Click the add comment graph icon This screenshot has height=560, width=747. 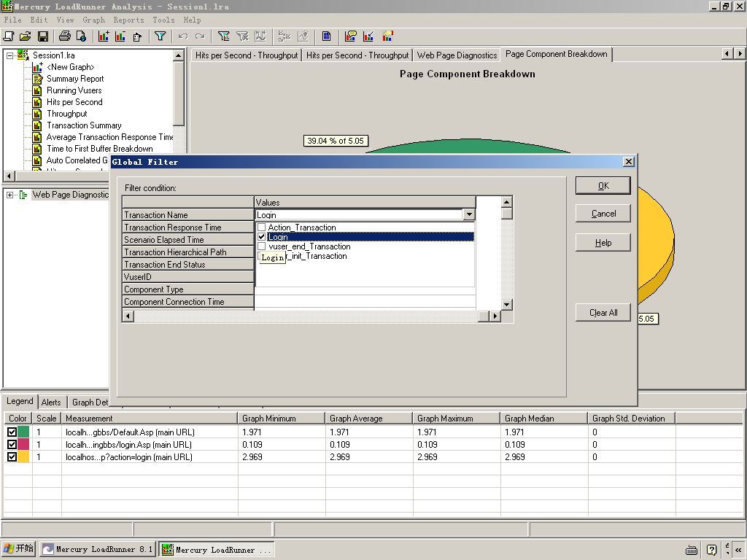[x=351, y=36]
